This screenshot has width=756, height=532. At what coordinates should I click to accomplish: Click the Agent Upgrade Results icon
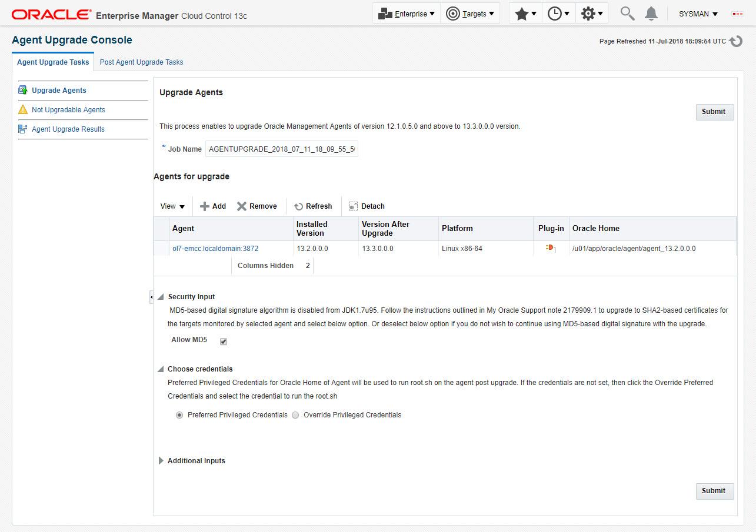[23, 129]
